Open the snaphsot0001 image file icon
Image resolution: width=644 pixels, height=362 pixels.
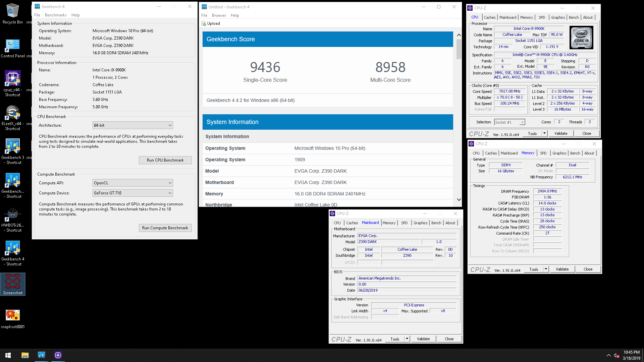click(13, 319)
